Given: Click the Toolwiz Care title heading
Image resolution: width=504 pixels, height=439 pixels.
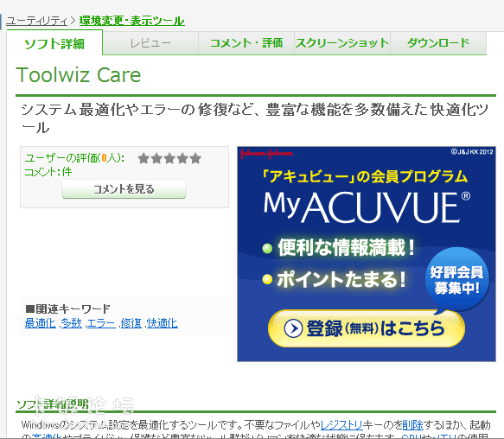Looking at the screenshot, I should pos(79,75).
